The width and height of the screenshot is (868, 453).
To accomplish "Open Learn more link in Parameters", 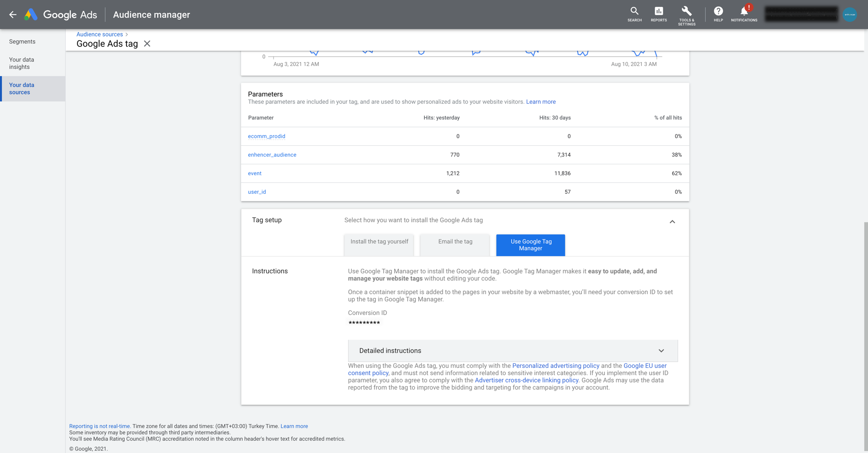I will pos(541,102).
